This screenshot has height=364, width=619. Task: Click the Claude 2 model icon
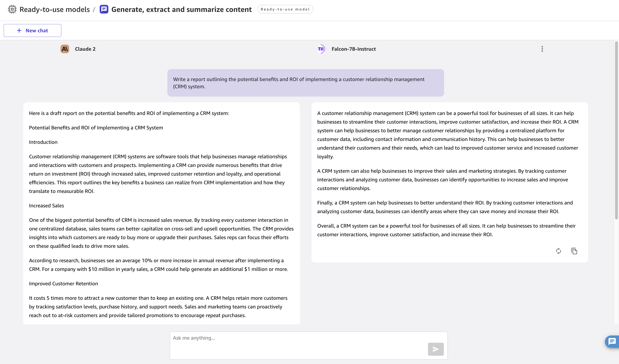[65, 49]
